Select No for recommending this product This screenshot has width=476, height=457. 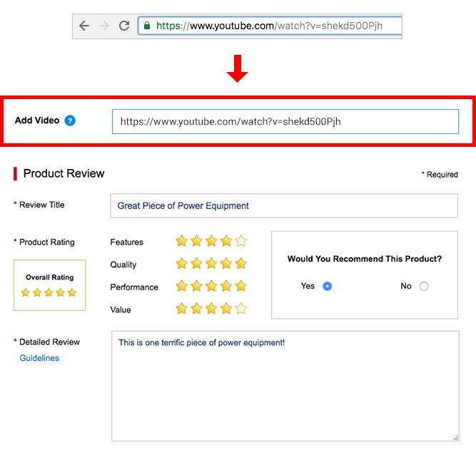pyautogui.click(x=424, y=286)
